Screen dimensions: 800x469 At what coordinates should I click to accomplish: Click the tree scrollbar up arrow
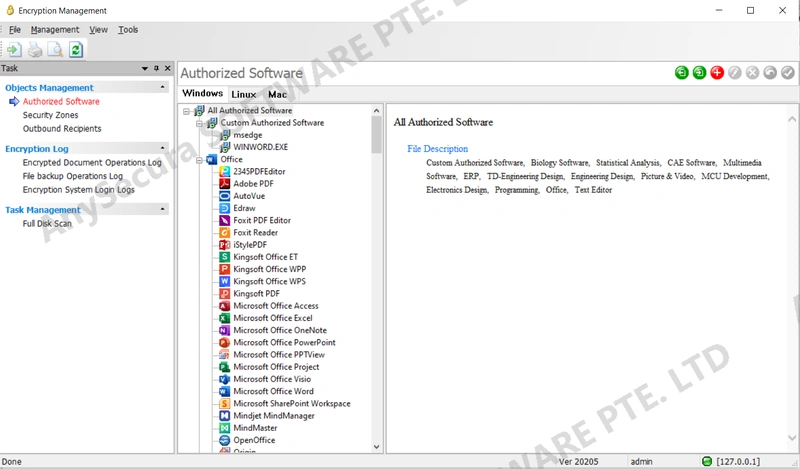coord(377,111)
